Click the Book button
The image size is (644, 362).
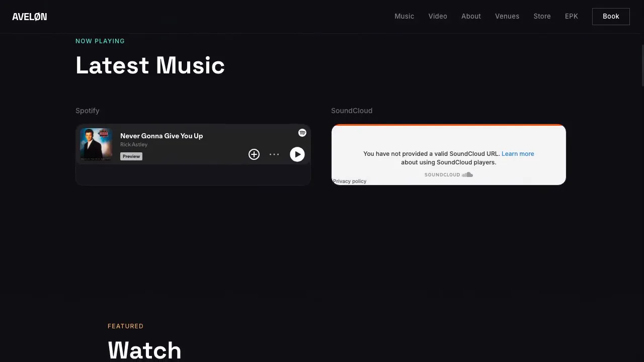click(611, 16)
